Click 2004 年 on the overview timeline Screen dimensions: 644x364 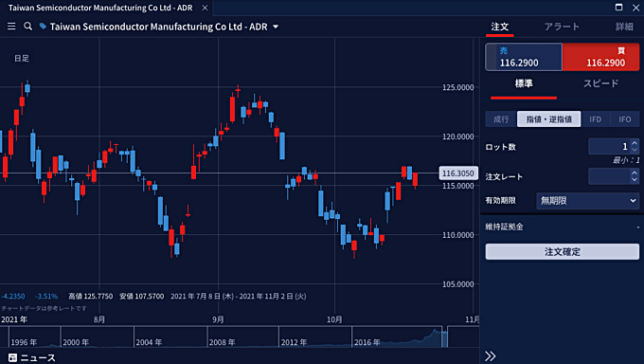[149, 342]
